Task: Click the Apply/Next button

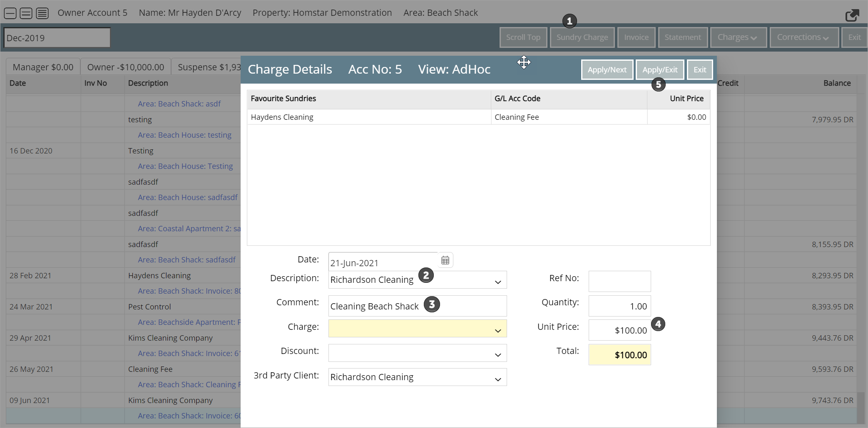Action: point(607,70)
